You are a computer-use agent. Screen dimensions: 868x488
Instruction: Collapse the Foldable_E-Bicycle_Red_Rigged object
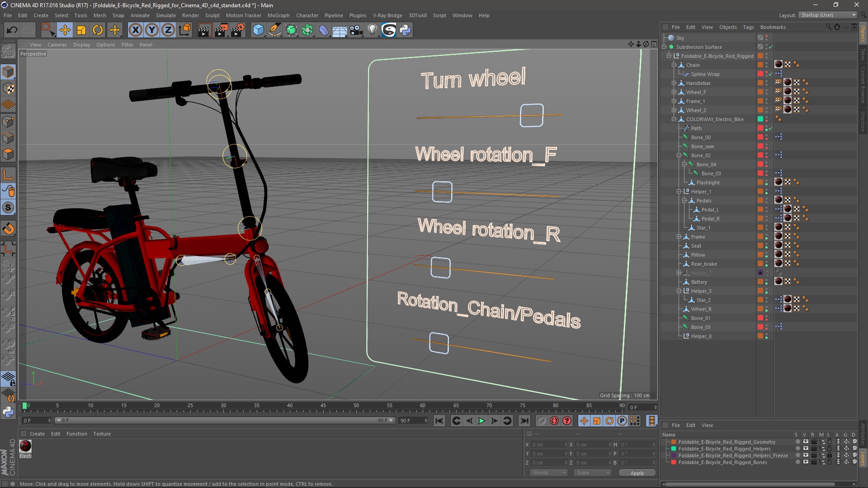[x=669, y=56]
